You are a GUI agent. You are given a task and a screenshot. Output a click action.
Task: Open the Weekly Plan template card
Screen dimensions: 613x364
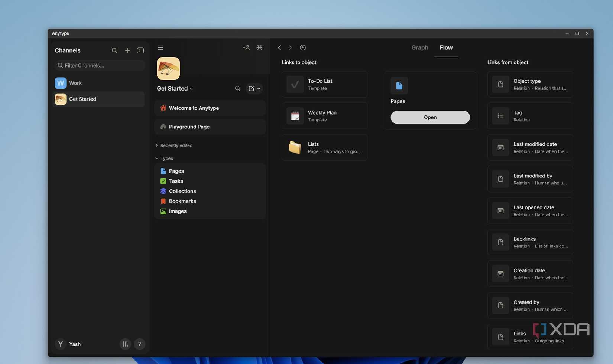325,116
